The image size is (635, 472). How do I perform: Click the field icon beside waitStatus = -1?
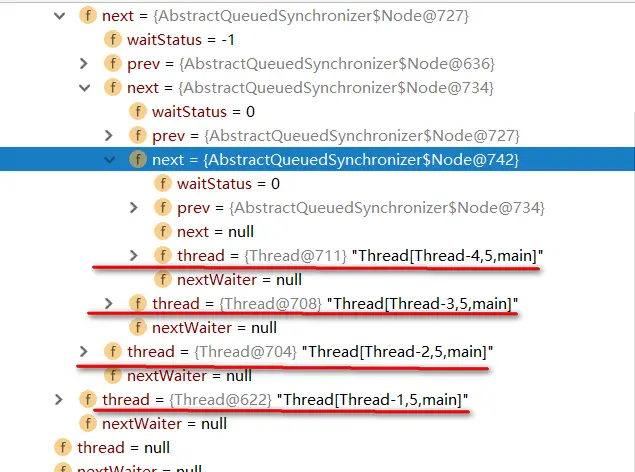coord(113,40)
